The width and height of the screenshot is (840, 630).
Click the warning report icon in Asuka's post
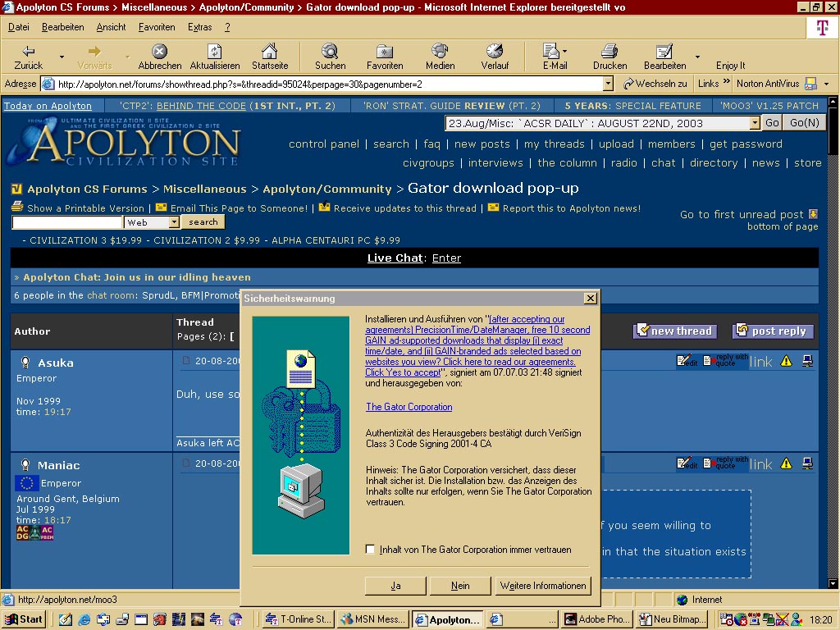[786, 361]
